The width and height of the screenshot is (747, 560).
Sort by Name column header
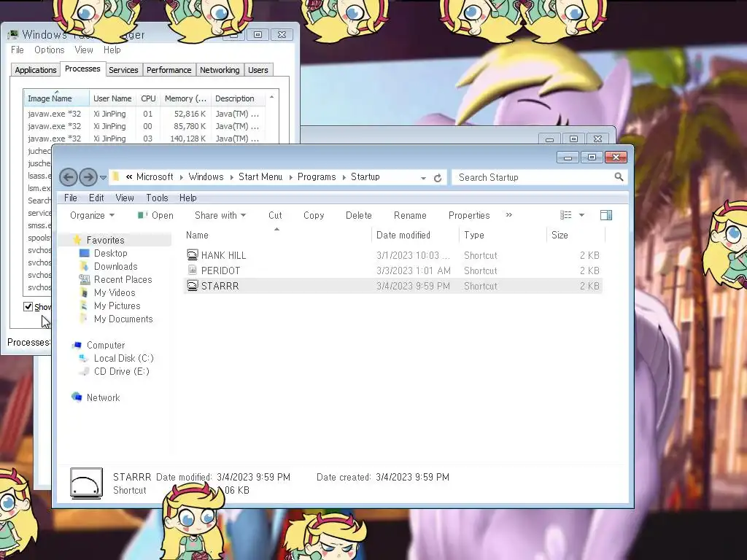[276, 236]
